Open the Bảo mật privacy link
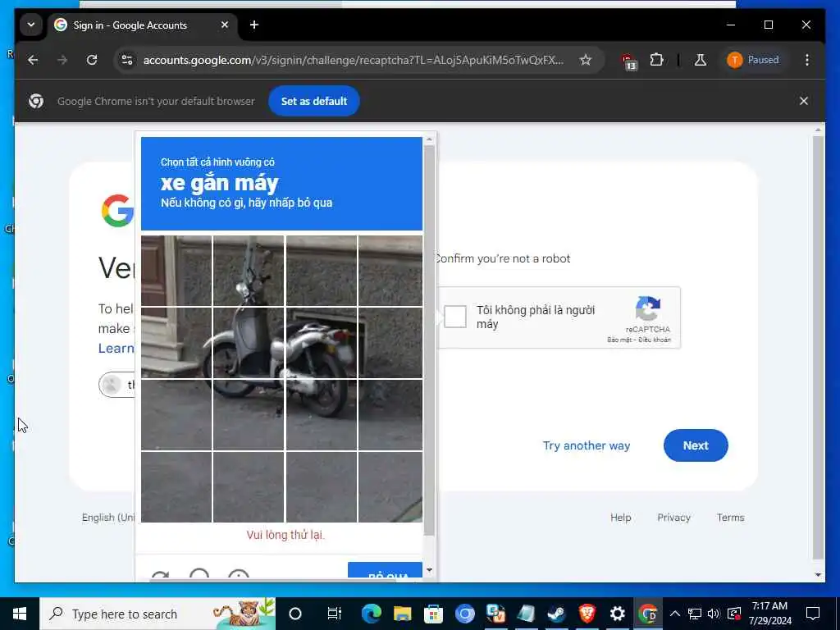The image size is (840, 630). (619, 340)
